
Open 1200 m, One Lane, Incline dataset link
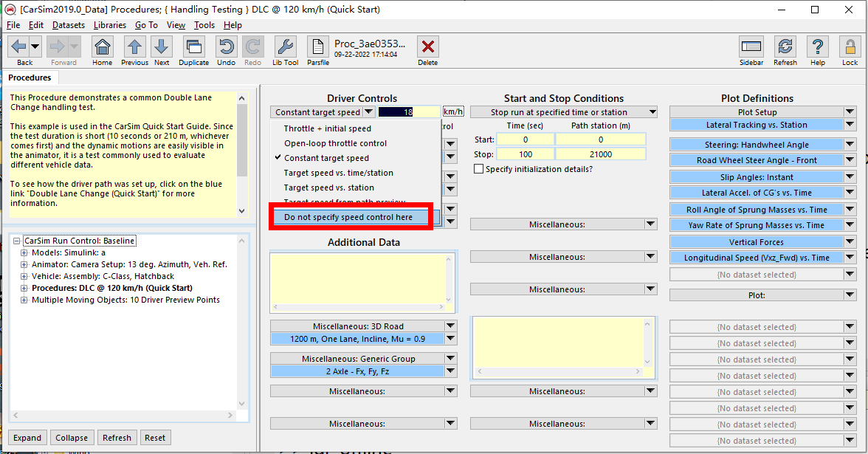[357, 339]
